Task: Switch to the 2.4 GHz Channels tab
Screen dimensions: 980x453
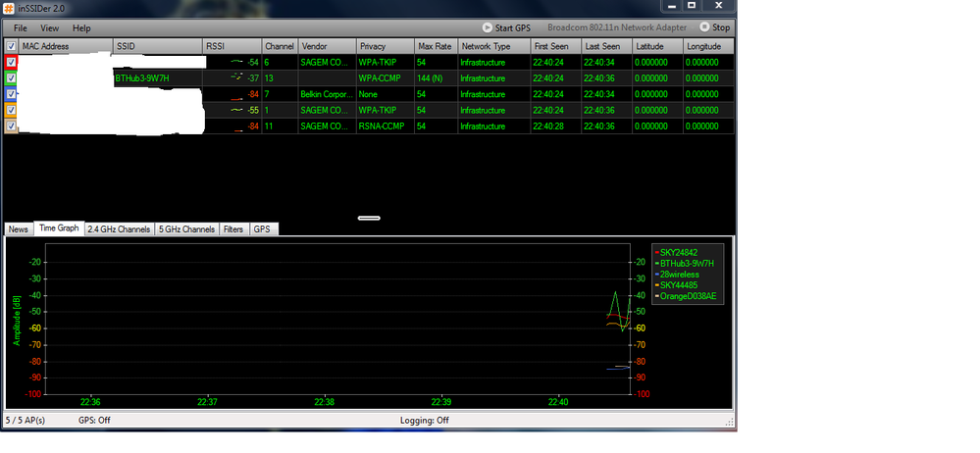Action: click(118, 229)
